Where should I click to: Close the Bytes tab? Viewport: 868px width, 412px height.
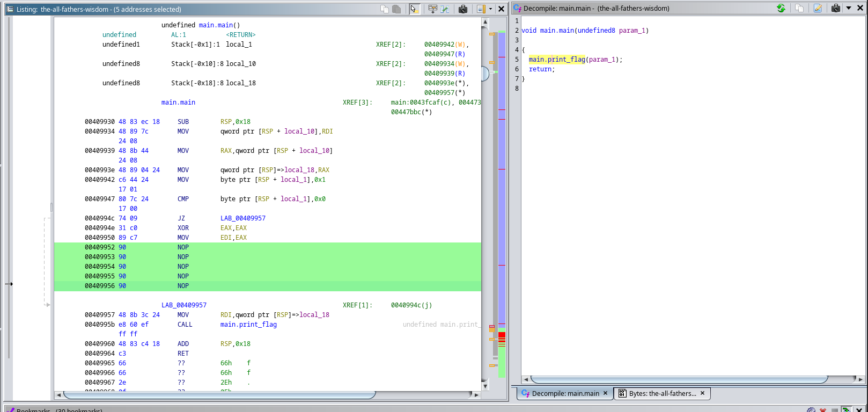pyautogui.click(x=702, y=393)
